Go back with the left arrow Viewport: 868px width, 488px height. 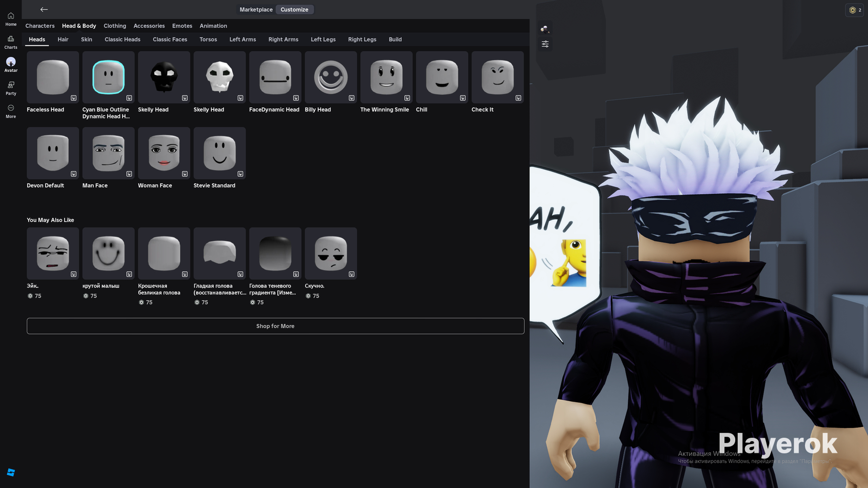point(44,9)
